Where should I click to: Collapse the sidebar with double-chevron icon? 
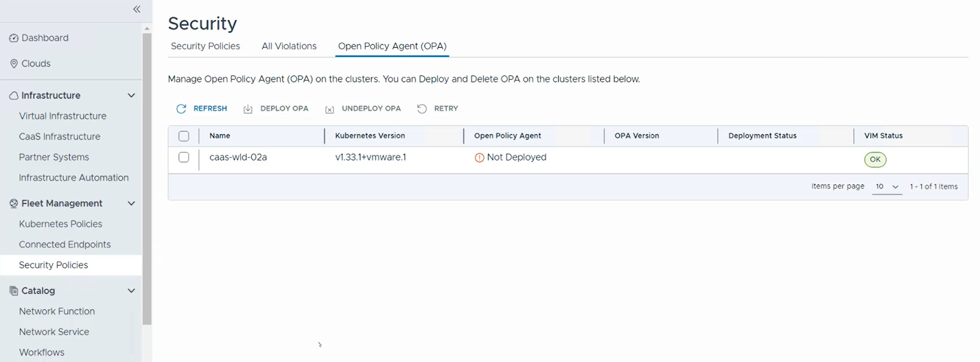tap(137, 9)
